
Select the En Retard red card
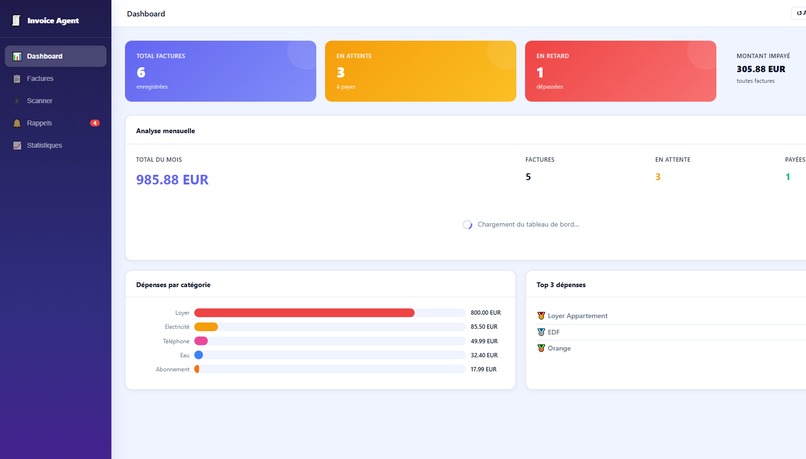pos(620,71)
